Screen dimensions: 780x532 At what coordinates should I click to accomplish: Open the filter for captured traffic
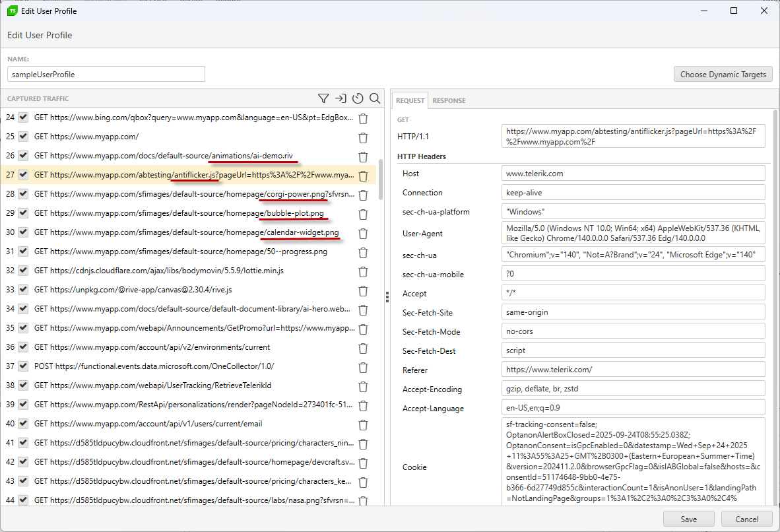[x=323, y=98]
